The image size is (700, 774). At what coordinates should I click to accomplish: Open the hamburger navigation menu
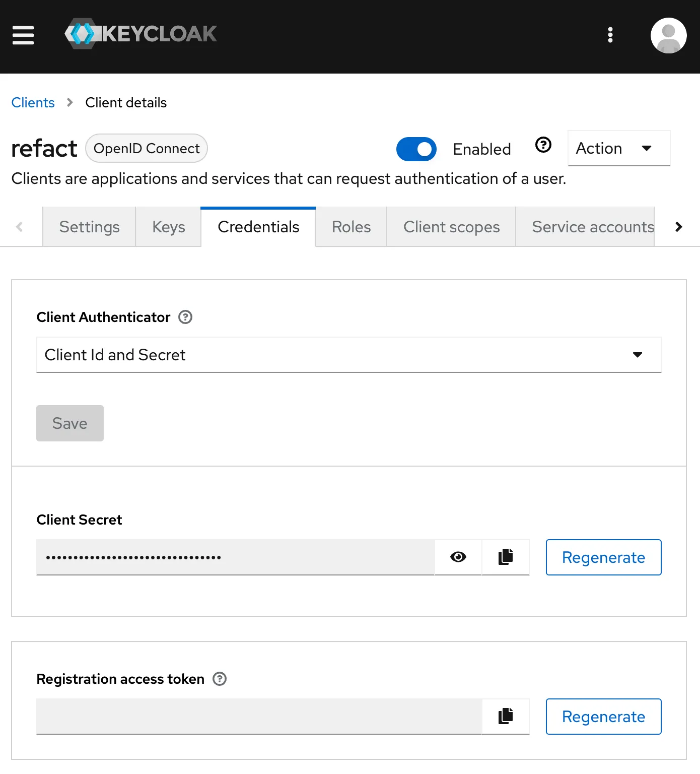[x=23, y=35]
